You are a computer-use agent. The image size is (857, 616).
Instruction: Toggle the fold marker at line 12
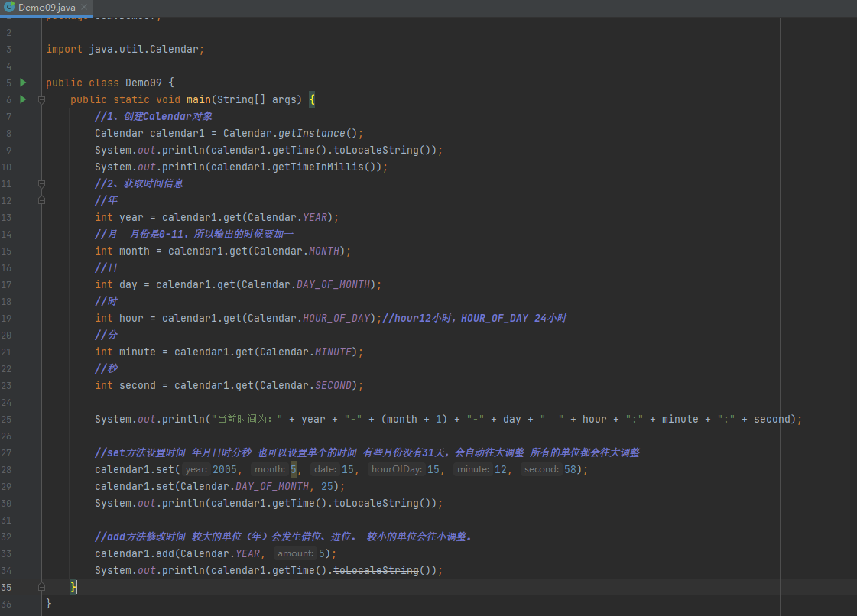[x=41, y=200]
